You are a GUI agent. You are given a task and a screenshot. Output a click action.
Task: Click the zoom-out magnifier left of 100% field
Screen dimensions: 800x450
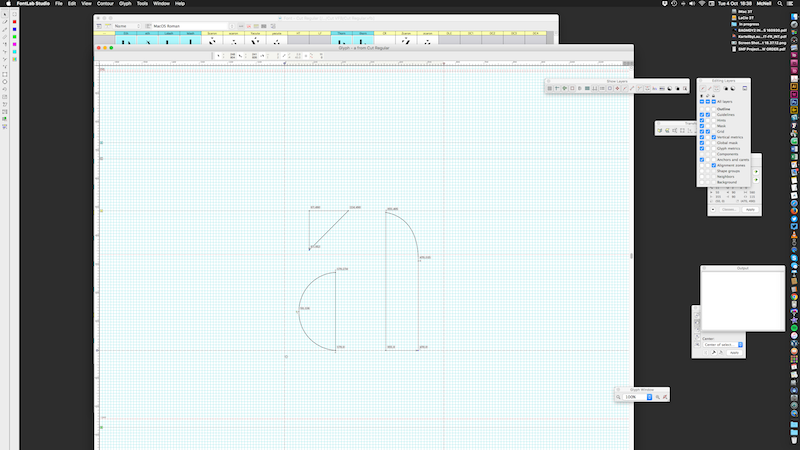tap(618, 397)
